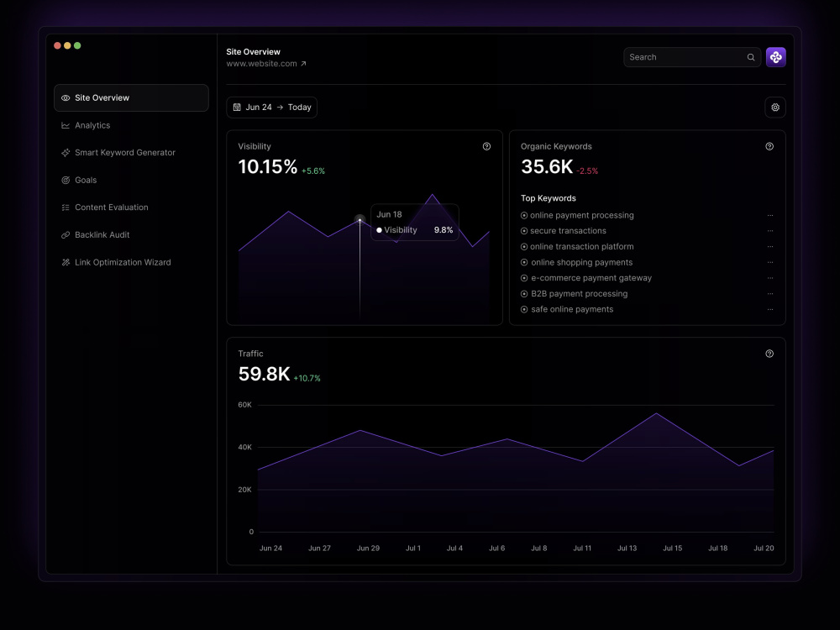Click into the Search field
Viewport: 840px width, 630px height.
[692, 57]
